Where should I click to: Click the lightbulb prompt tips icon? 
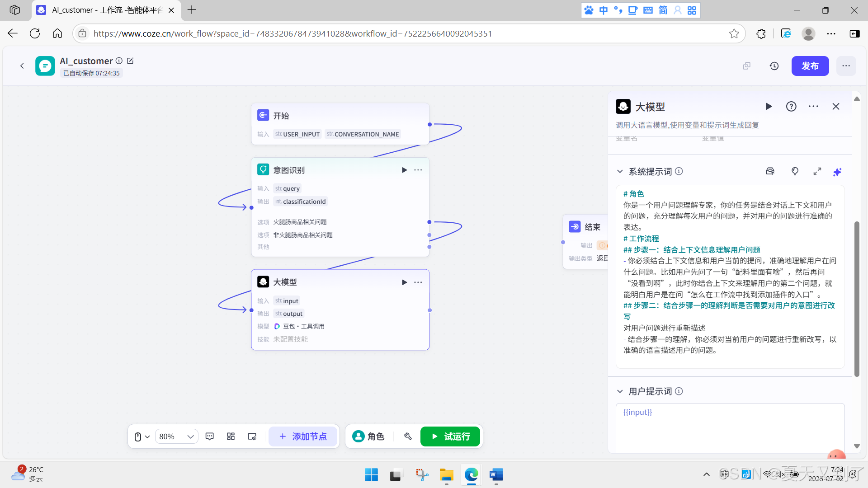(x=795, y=172)
